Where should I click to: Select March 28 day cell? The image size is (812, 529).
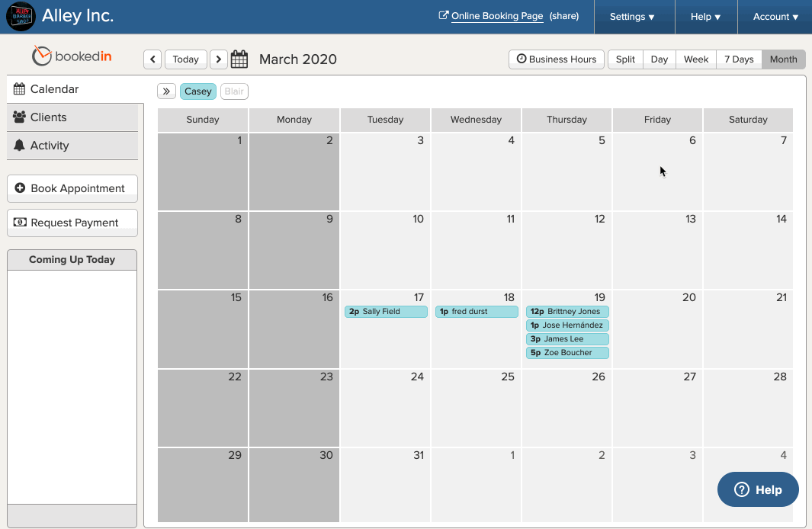748,409
